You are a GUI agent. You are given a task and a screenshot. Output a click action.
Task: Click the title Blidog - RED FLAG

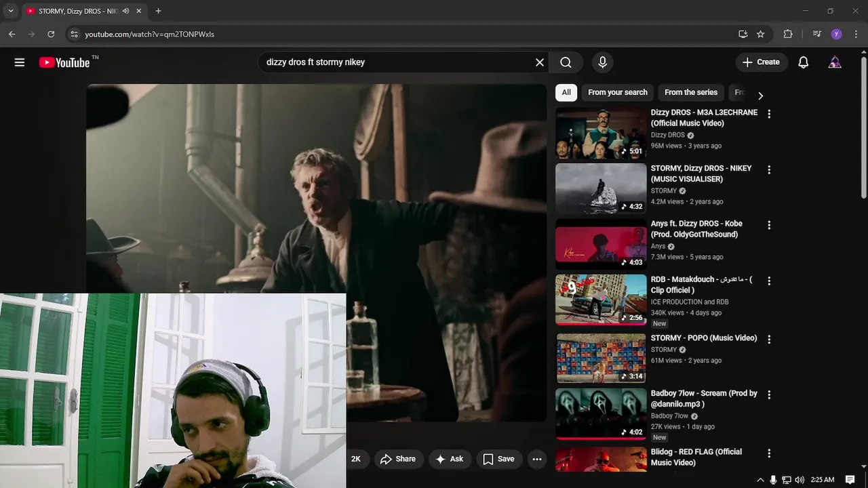pos(696,457)
